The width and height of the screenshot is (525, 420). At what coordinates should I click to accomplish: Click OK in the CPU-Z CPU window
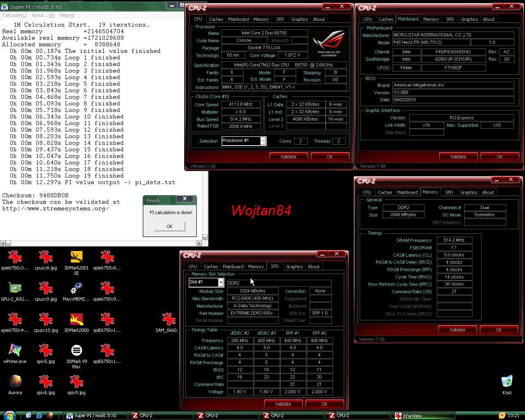click(x=330, y=157)
